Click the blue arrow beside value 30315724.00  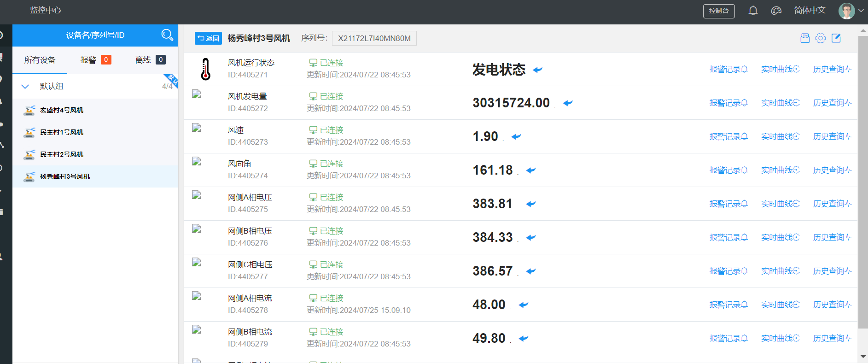click(568, 103)
